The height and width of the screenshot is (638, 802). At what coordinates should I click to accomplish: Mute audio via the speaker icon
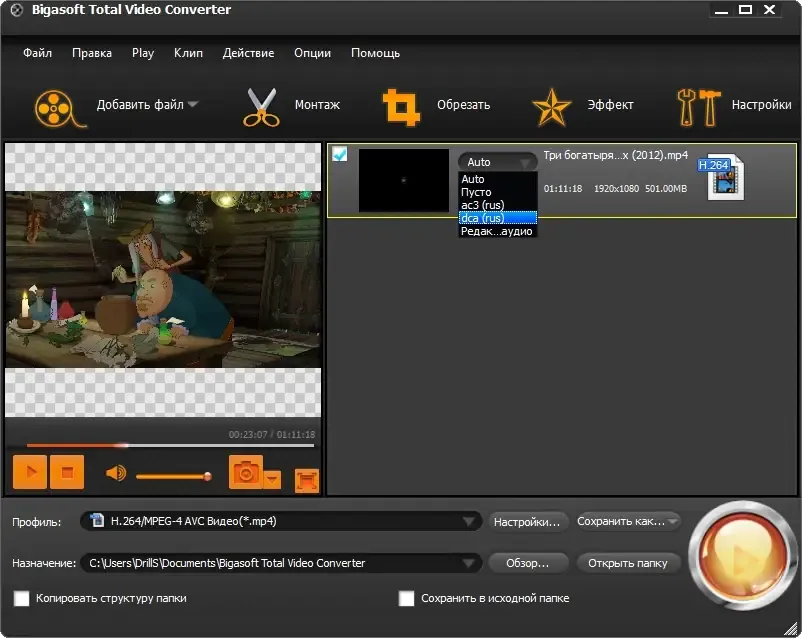[x=116, y=473]
